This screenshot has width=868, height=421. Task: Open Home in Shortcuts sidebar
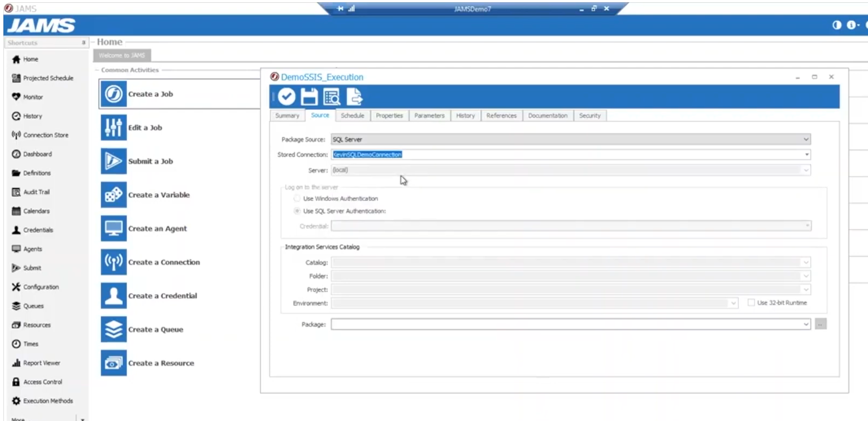[x=25, y=59]
